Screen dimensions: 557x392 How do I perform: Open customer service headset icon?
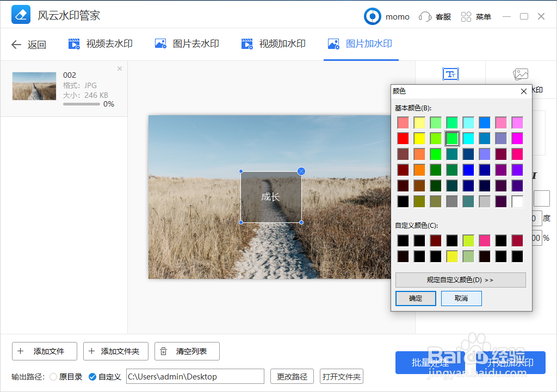[425, 17]
